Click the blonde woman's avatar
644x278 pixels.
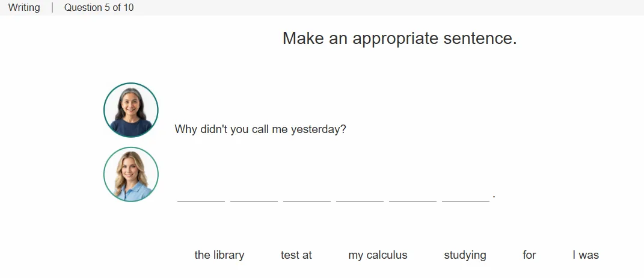point(131,174)
